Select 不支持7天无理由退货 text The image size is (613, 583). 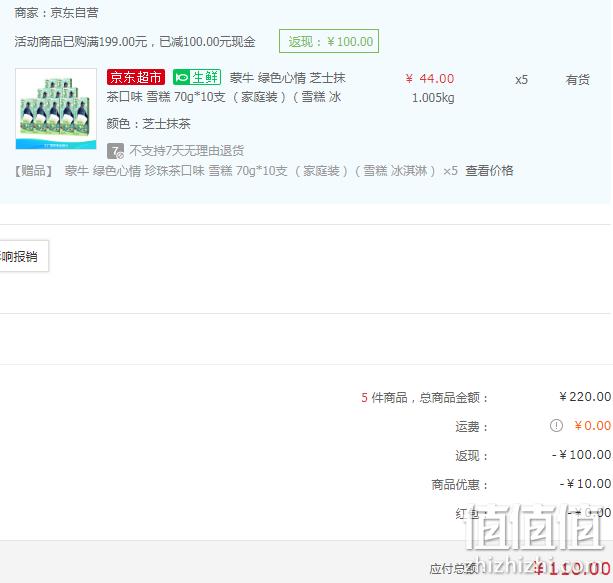(187, 151)
